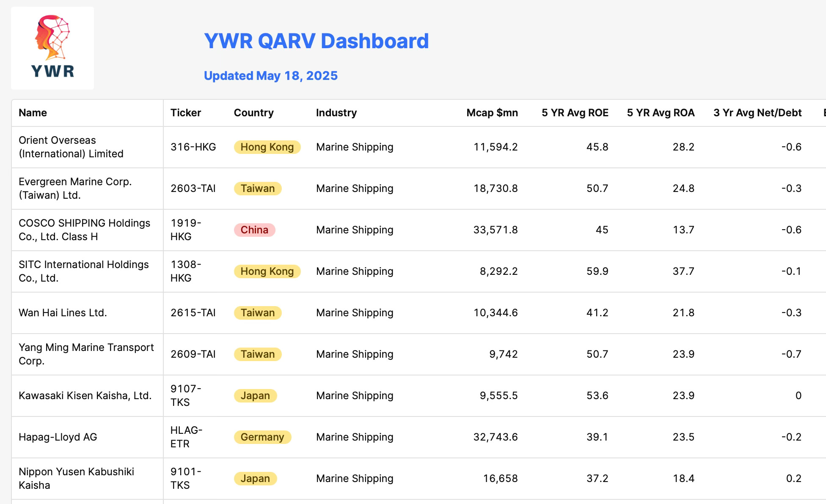Click Taiwan tag in Yang Ming row
The image size is (826, 504).
pos(258,354)
